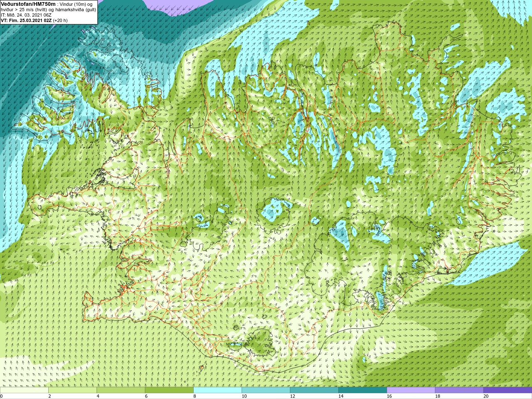Viewport: 532px width, 399px height.
Task: Click the legend scale label '10'
Action: 244,396
